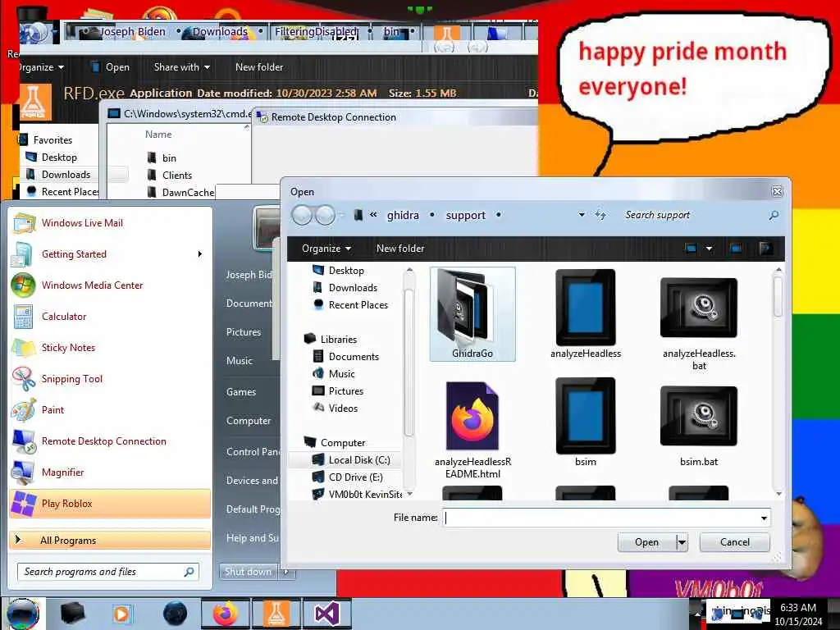Click the orange flask RFD taskbar icon
Screen dimensions: 840x630
coord(276,614)
